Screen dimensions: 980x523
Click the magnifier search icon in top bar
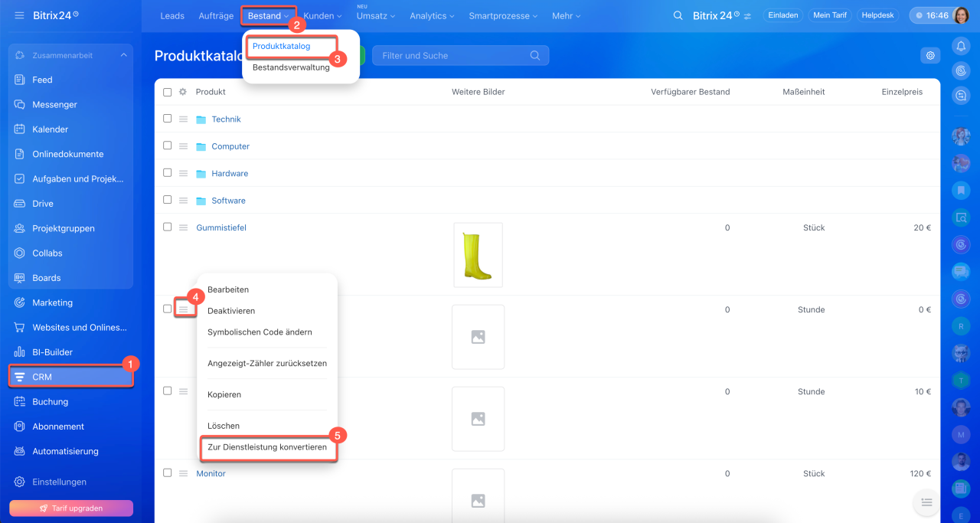678,15
